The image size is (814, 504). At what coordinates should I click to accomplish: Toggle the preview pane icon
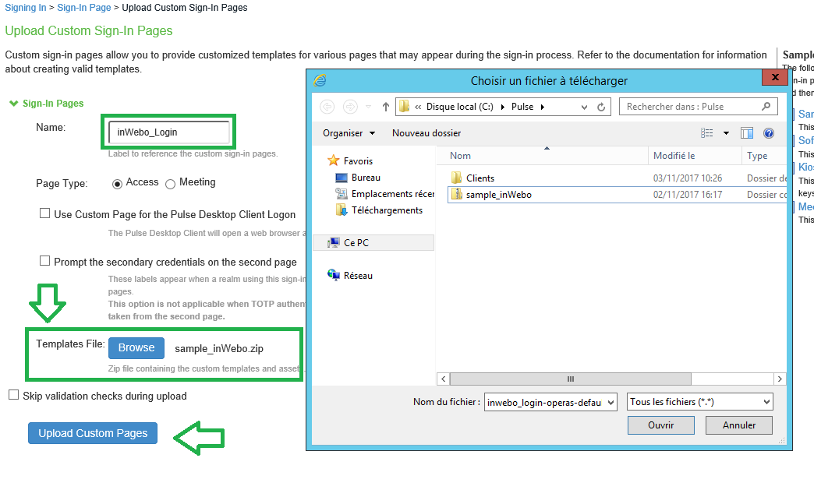747,133
